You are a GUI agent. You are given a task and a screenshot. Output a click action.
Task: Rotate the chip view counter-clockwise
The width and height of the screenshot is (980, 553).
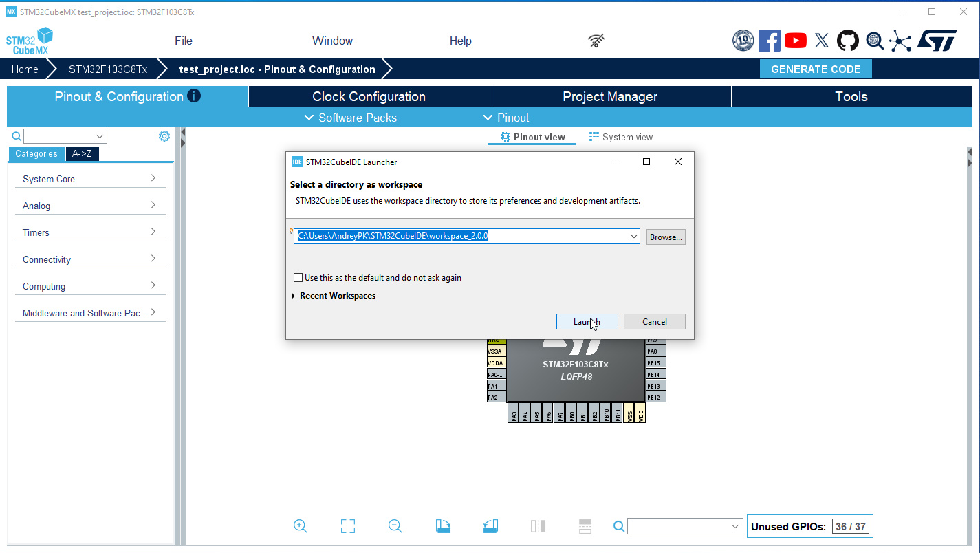(490, 526)
